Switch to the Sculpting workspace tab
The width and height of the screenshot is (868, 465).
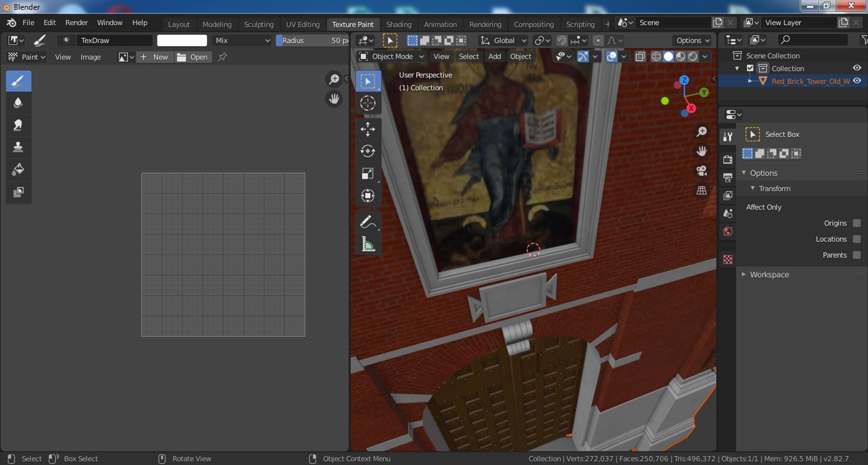click(x=259, y=24)
